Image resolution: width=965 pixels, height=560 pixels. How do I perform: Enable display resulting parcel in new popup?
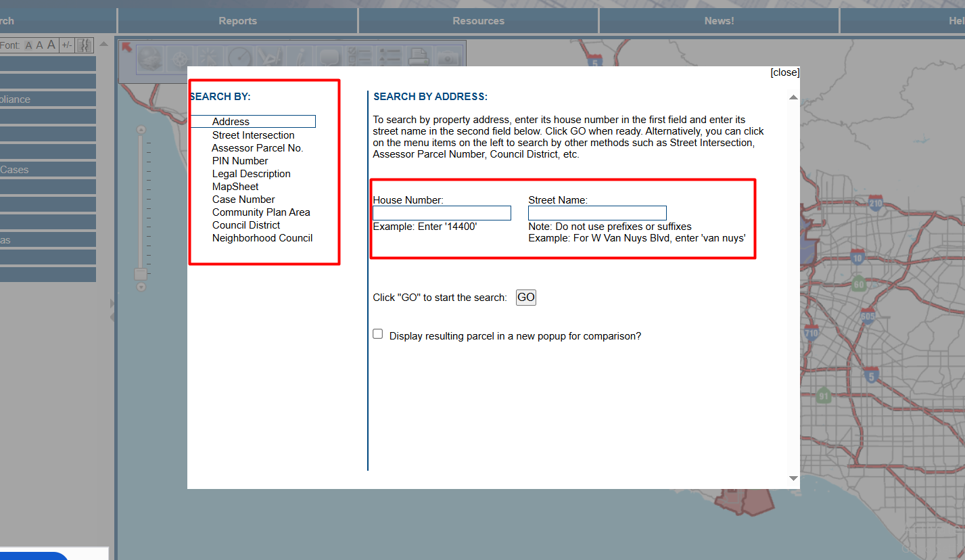(378, 334)
